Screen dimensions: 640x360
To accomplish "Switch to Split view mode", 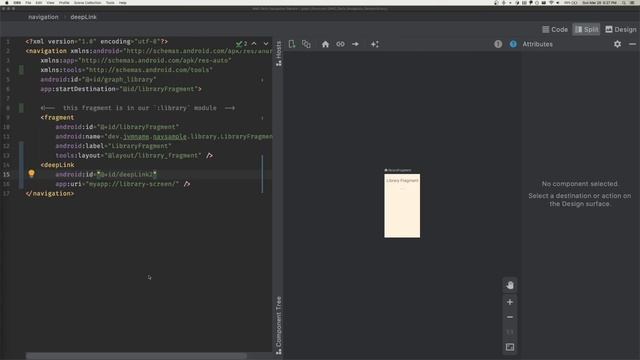I will click(x=586, y=29).
